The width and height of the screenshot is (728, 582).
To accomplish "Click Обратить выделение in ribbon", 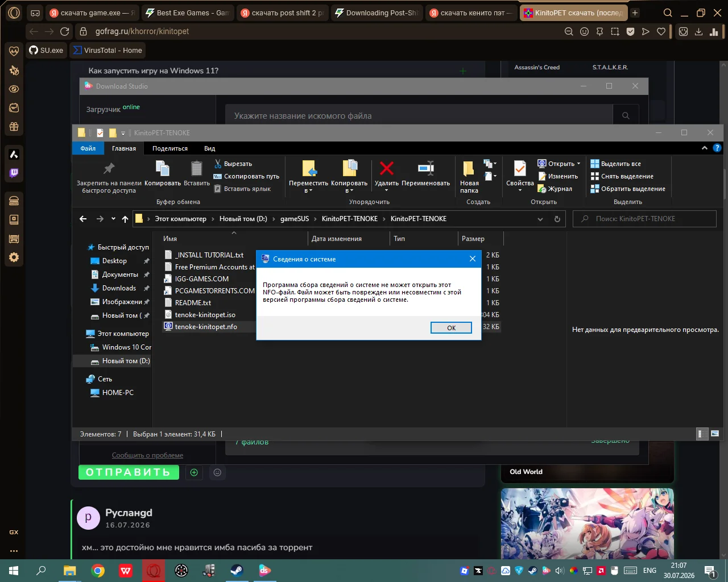I will [x=628, y=189].
